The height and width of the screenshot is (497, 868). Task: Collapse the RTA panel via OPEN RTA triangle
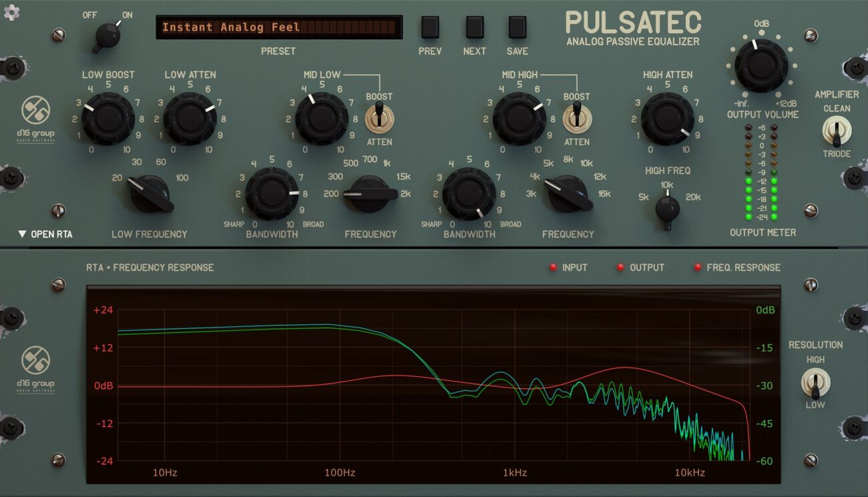click(x=23, y=233)
